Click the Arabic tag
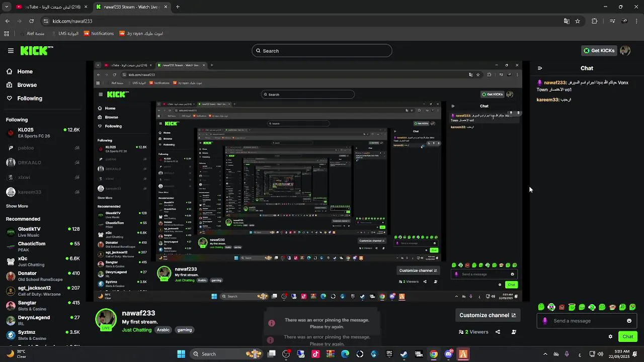 163,330
